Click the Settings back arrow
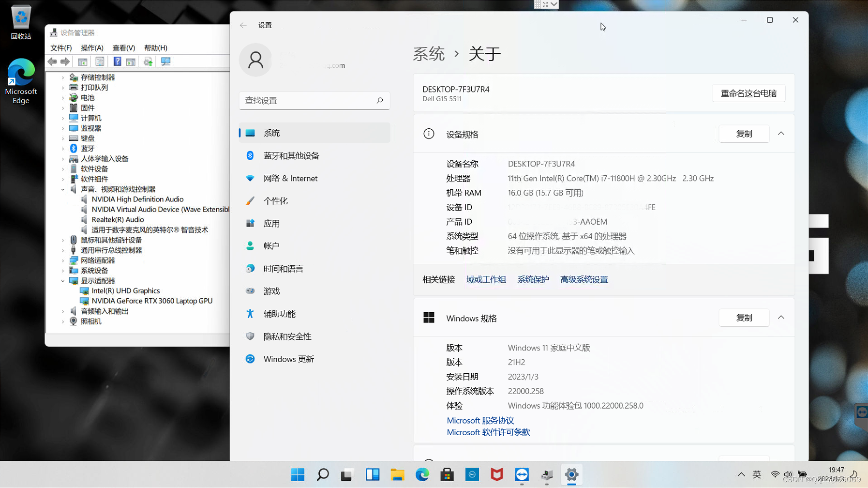This screenshot has width=868, height=488. (243, 25)
